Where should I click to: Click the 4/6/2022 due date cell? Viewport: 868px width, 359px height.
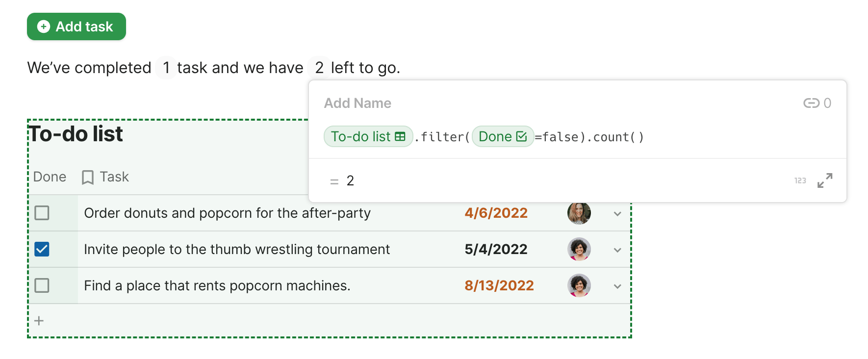tap(496, 213)
